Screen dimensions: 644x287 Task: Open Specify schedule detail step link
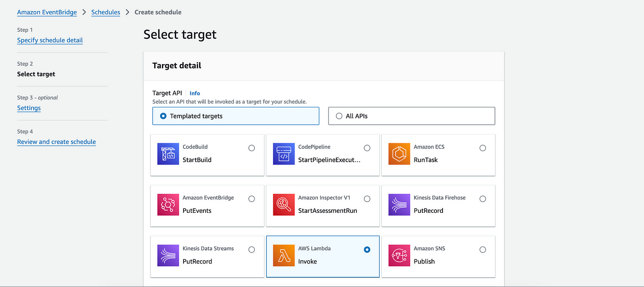tap(50, 40)
